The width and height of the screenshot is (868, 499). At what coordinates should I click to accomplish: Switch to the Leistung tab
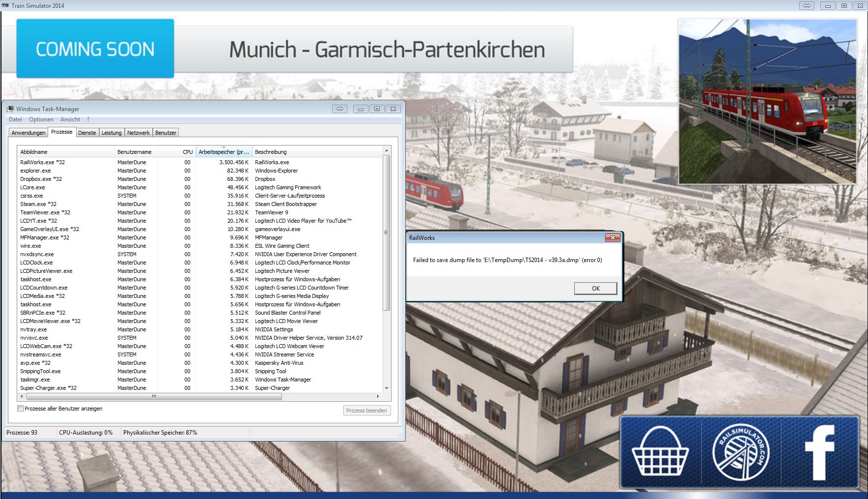[112, 133]
